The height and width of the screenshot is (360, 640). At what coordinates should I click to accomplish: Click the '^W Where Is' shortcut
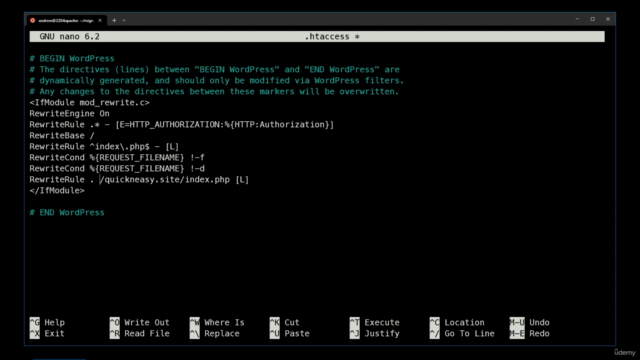[x=217, y=322]
